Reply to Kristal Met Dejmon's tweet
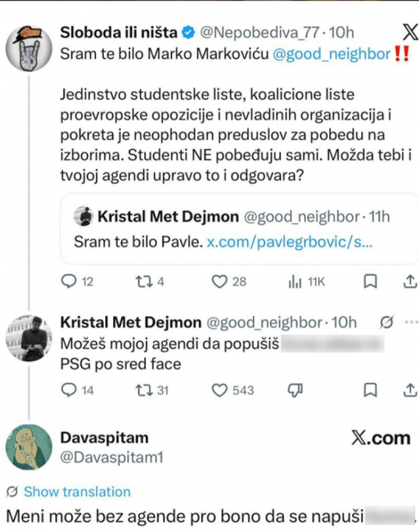Screen dimensions: 419x532 (x=69, y=390)
